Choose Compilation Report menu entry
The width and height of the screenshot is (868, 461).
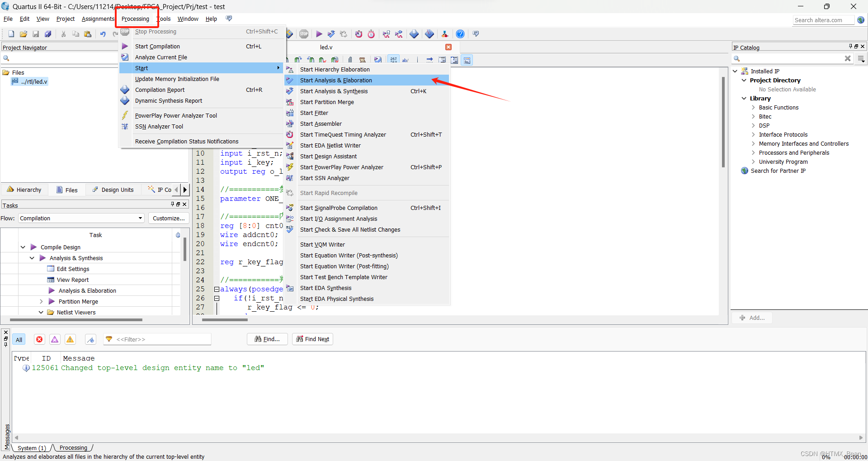[201, 90]
